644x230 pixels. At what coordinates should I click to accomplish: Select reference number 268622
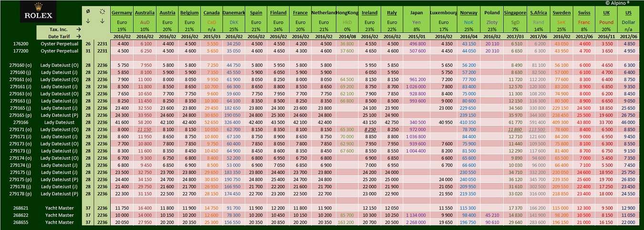21,215
